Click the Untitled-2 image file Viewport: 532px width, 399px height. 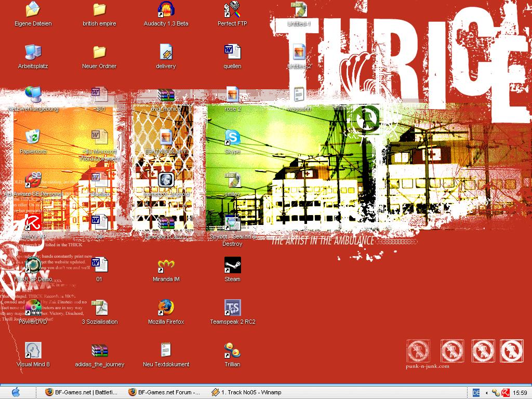point(299,52)
